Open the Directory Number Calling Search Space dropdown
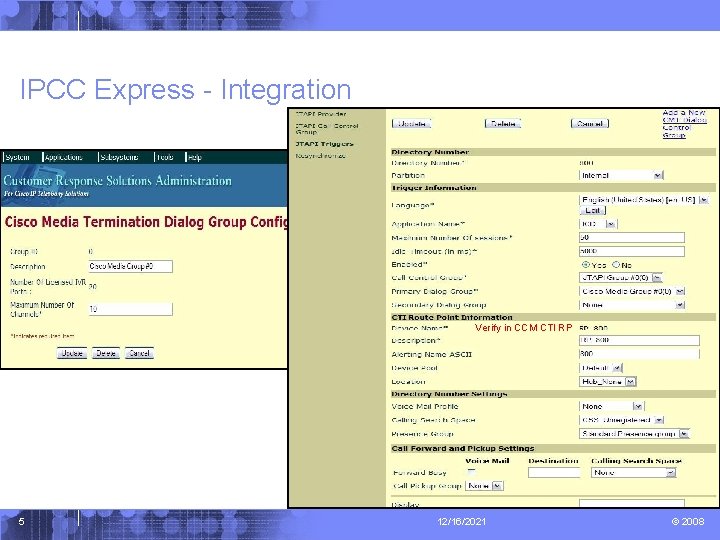 [x=622, y=420]
